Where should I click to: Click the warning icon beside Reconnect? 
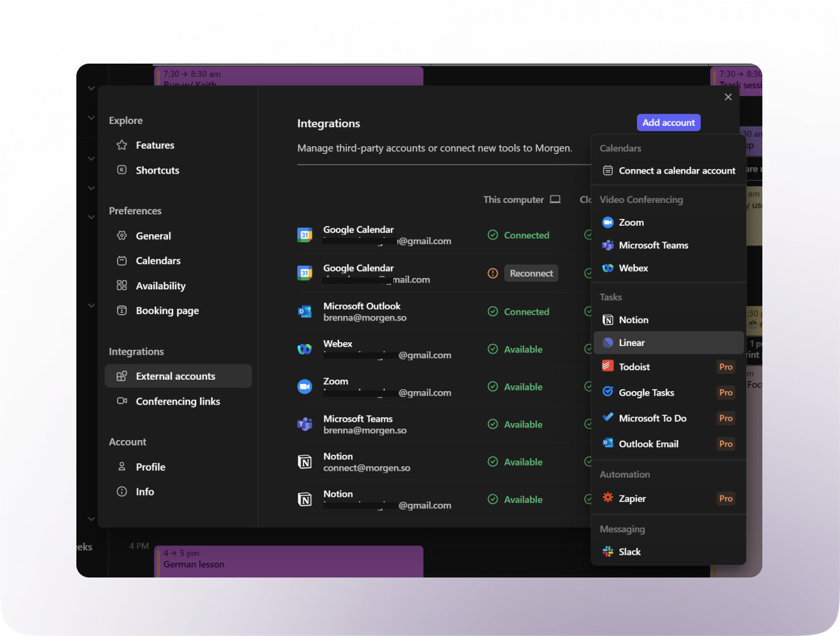(x=493, y=273)
